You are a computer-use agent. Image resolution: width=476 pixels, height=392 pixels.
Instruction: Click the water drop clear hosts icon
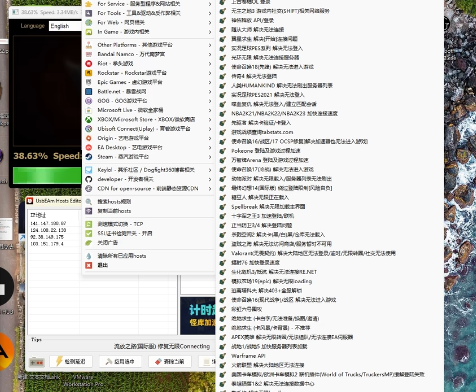[x=89, y=256]
